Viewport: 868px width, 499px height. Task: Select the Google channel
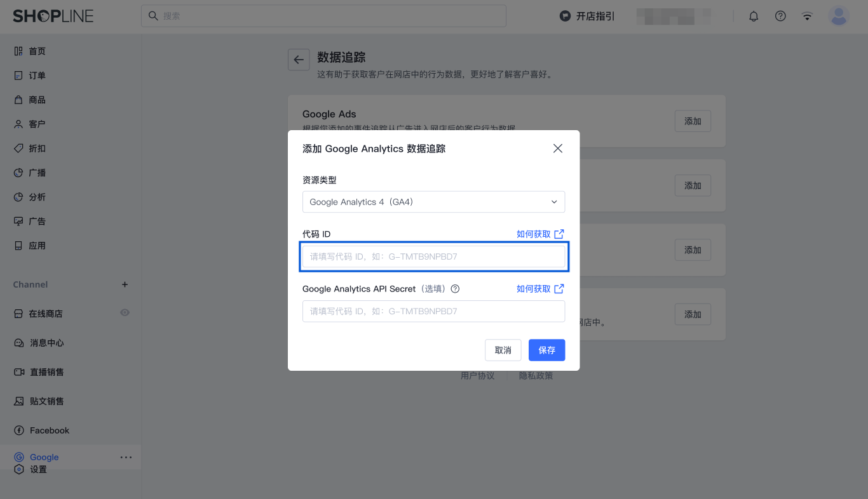click(x=44, y=457)
